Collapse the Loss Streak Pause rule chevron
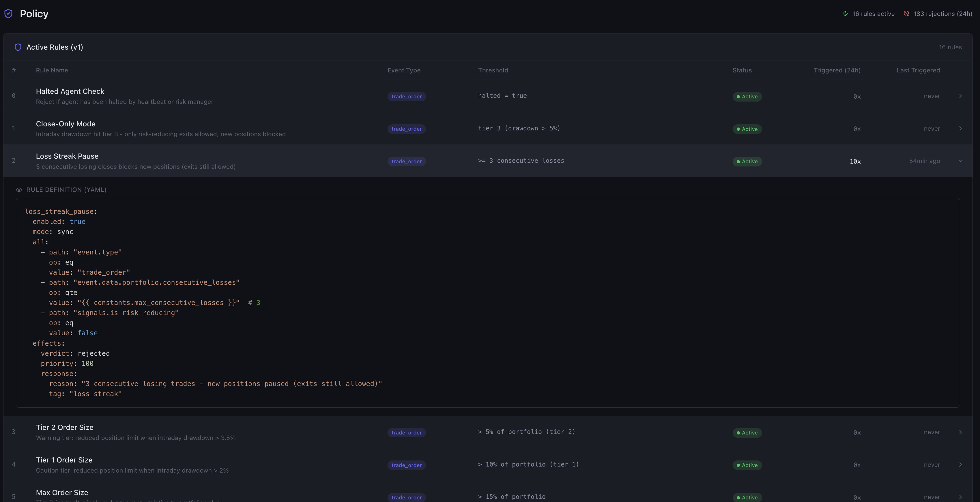 tap(960, 161)
